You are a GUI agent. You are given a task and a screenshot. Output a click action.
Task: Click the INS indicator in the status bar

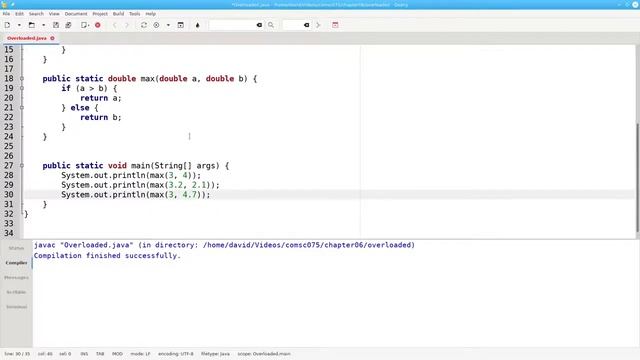click(x=84, y=354)
